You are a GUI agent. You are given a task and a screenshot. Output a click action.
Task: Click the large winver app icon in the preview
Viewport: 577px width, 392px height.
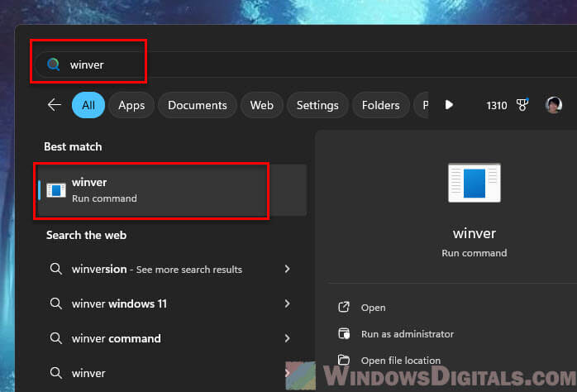[x=474, y=183]
